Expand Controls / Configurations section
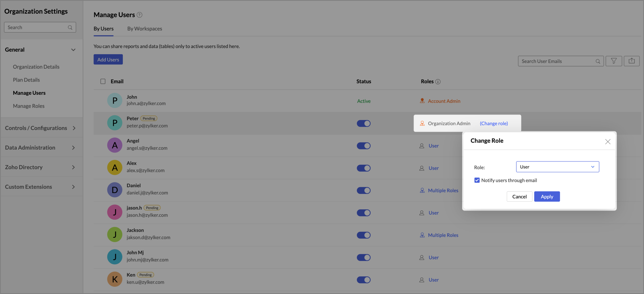The height and width of the screenshot is (294, 644). click(x=40, y=128)
